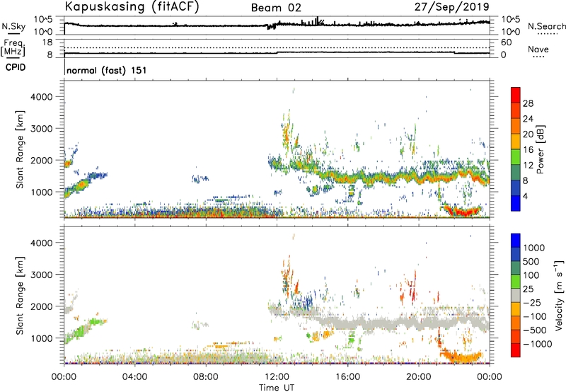Pick the light green 12–16 dB Power swatch
Viewport: 566px width, 392px height.
516,157
